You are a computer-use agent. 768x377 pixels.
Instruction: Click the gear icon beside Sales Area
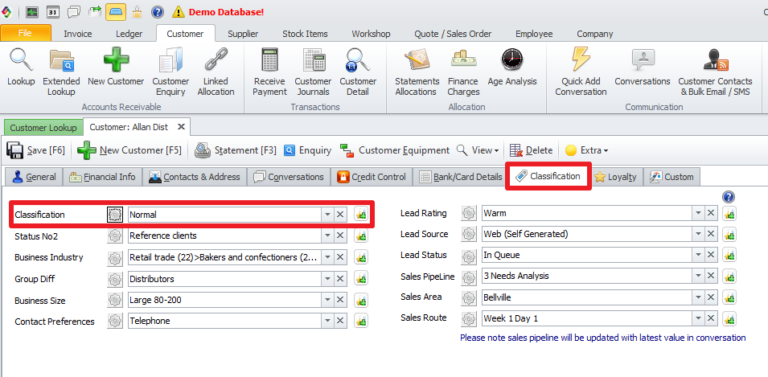click(x=469, y=297)
